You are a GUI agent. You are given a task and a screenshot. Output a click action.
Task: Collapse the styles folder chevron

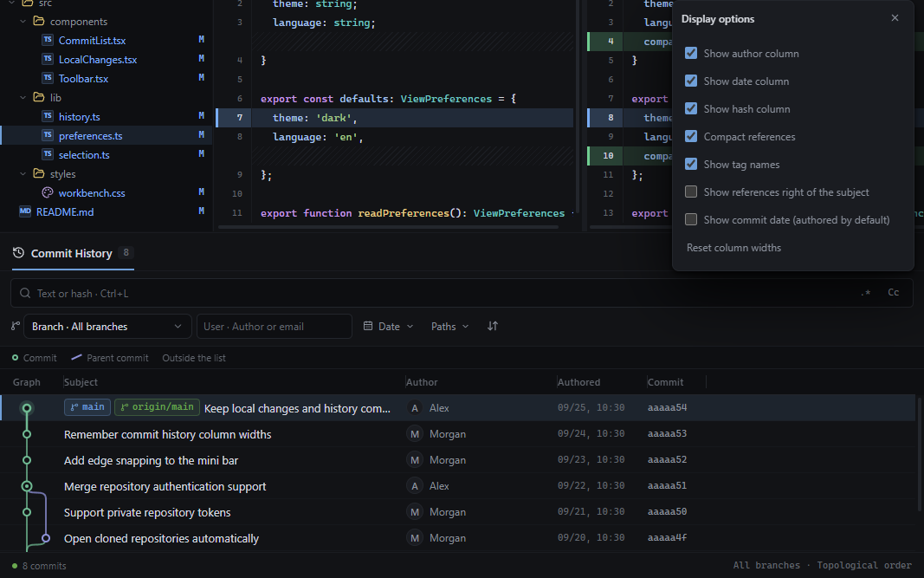23,173
